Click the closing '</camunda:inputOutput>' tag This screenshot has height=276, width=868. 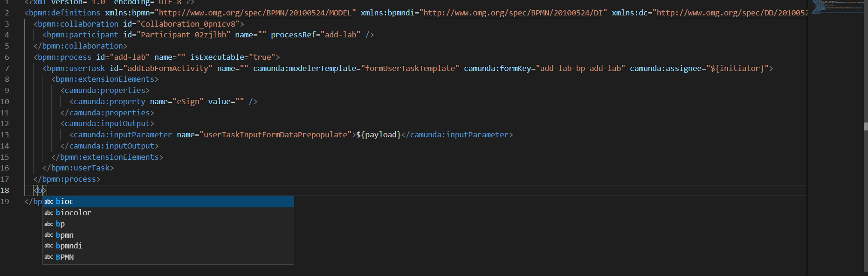(x=110, y=146)
